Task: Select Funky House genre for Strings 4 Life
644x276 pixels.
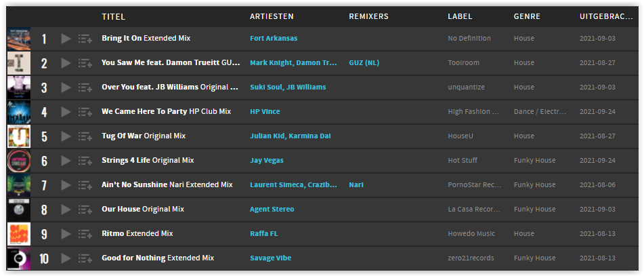Action: [534, 161]
